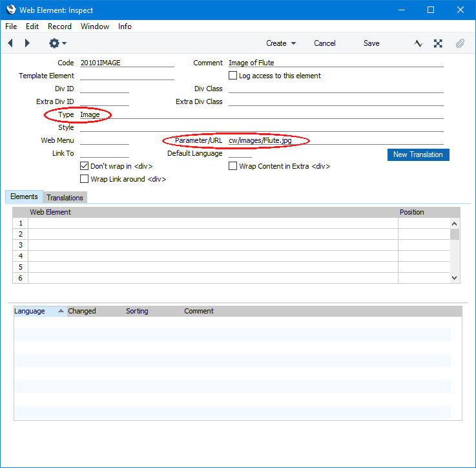Click row number 6 in grid
The image size is (476, 468).
pos(20,278)
